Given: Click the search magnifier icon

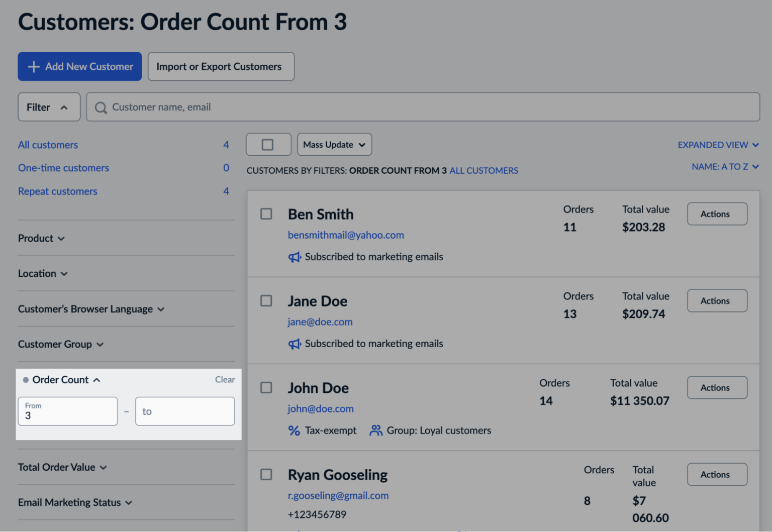Looking at the screenshot, I should [x=101, y=107].
